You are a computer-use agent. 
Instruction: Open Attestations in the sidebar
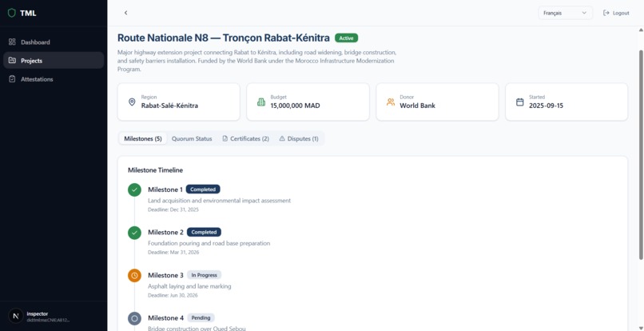54,79
